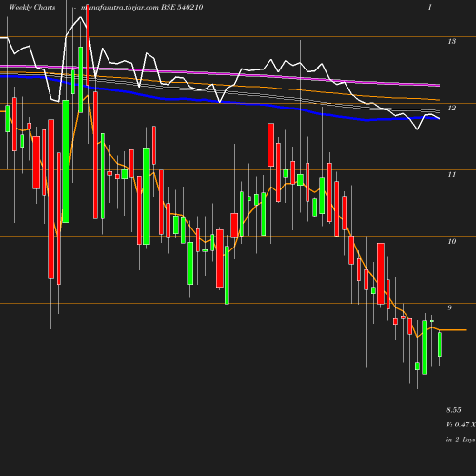The width and height of the screenshot is (476, 476).
Task: Select the price axis label "11"
Action: (x=452, y=174)
